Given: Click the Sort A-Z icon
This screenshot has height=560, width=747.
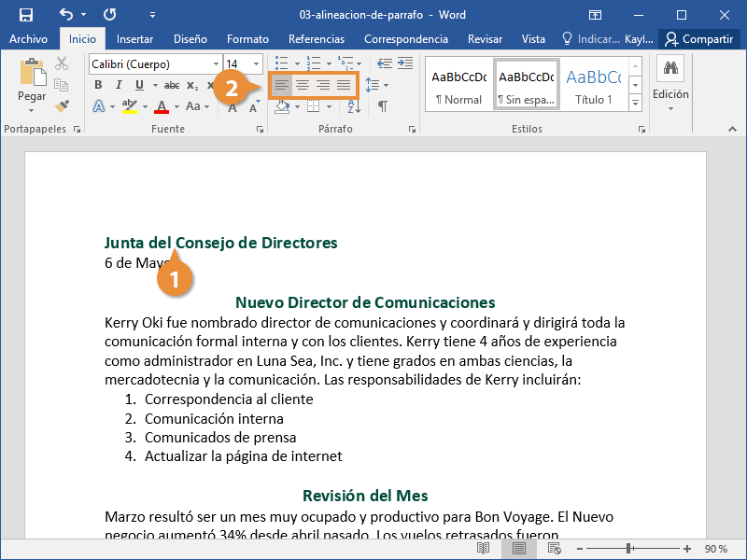Looking at the screenshot, I should (x=354, y=106).
